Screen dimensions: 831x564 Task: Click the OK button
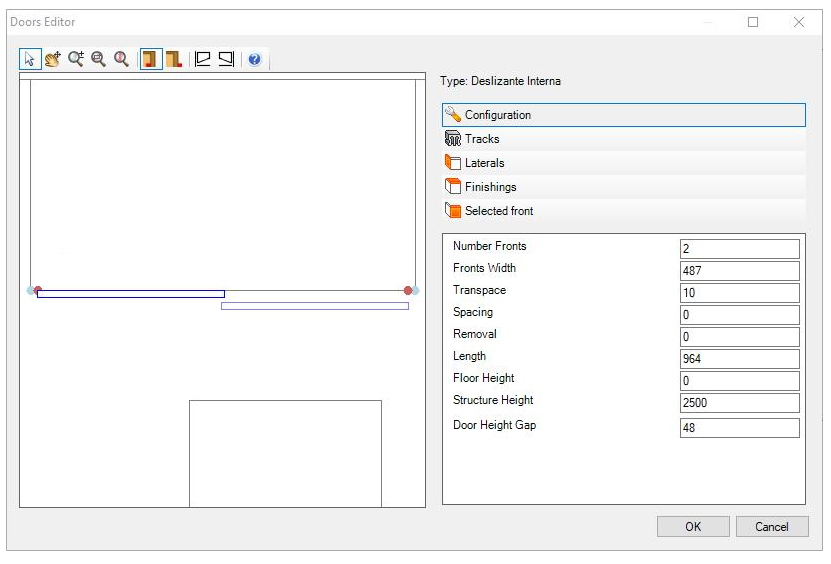(693, 527)
